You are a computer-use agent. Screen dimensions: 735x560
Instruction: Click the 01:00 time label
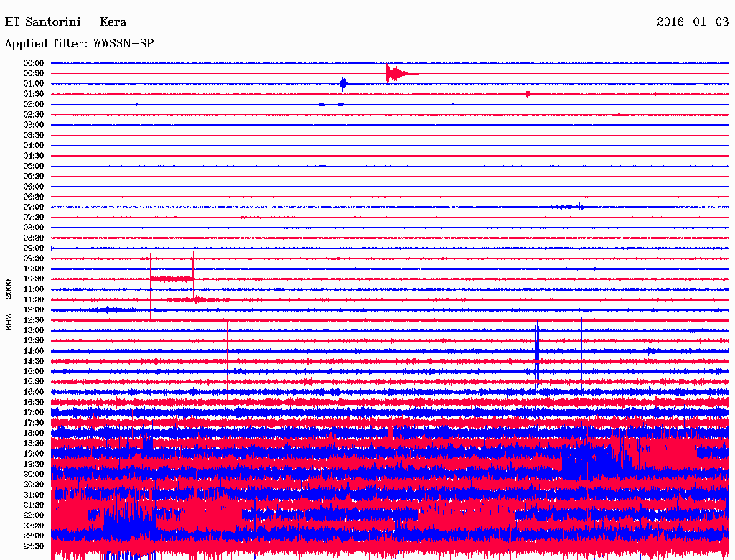tap(34, 83)
